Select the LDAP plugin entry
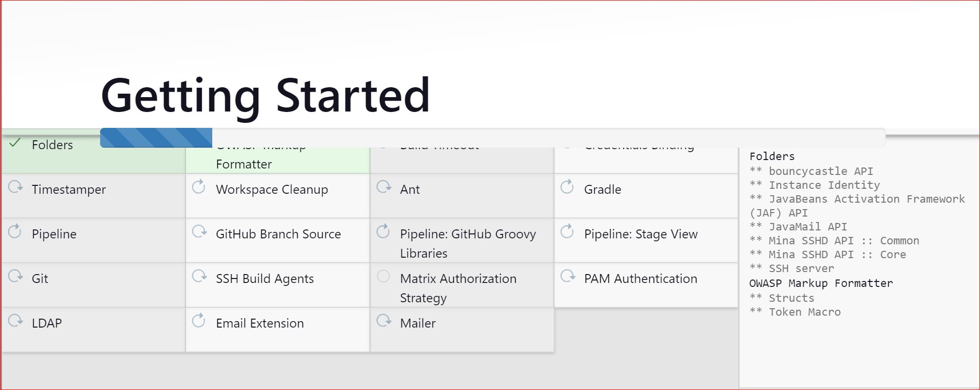980x390 pixels. pyautogui.click(x=47, y=323)
